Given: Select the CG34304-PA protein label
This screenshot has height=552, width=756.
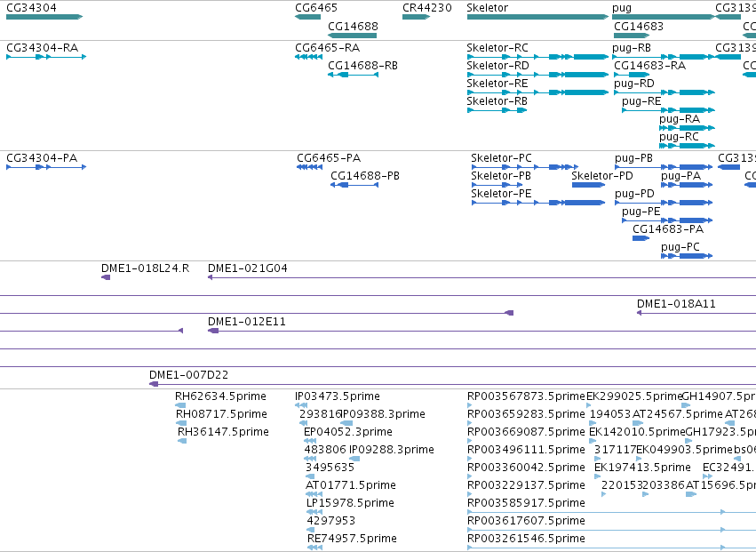Looking at the screenshot, I should [x=42, y=158].
